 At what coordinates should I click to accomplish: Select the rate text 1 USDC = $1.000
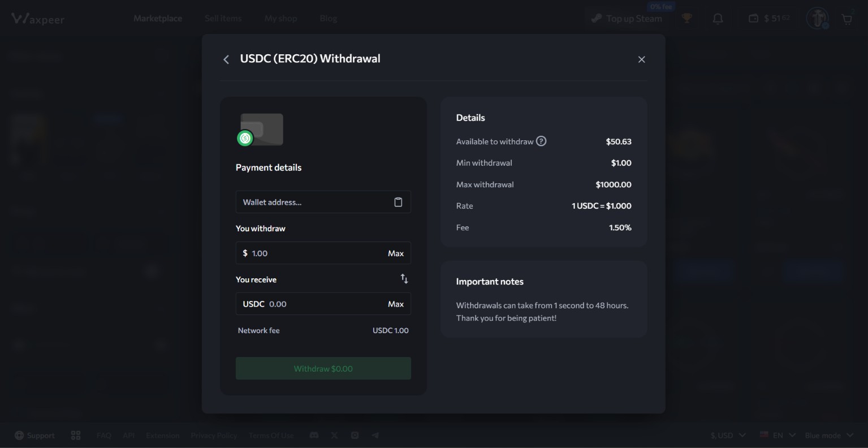pos(602,206)
